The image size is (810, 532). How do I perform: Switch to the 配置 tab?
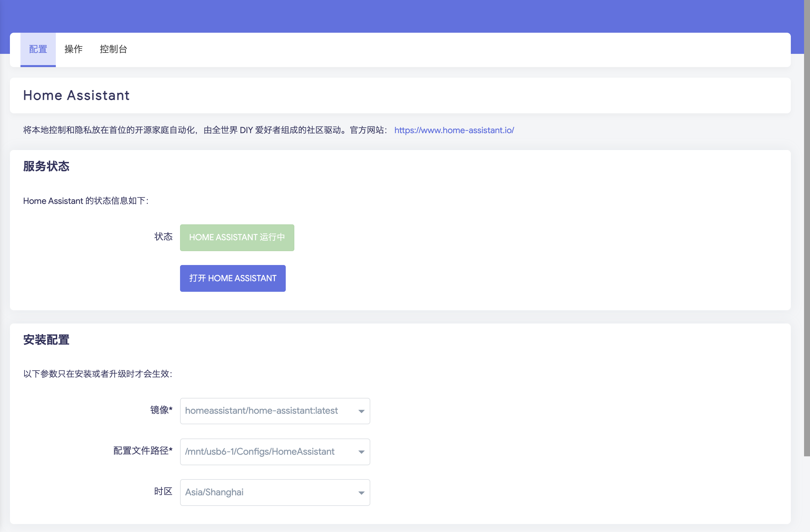coord(38,49)
